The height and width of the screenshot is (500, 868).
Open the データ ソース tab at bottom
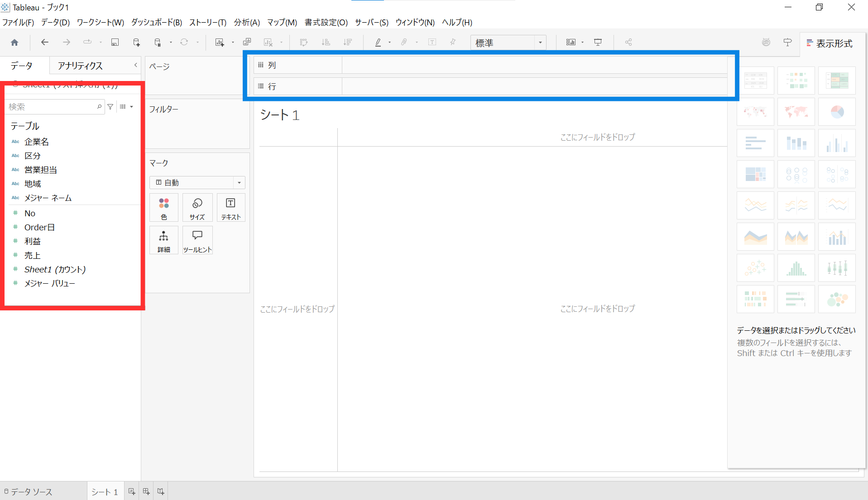pyautogui.click(x=29, y=492)
